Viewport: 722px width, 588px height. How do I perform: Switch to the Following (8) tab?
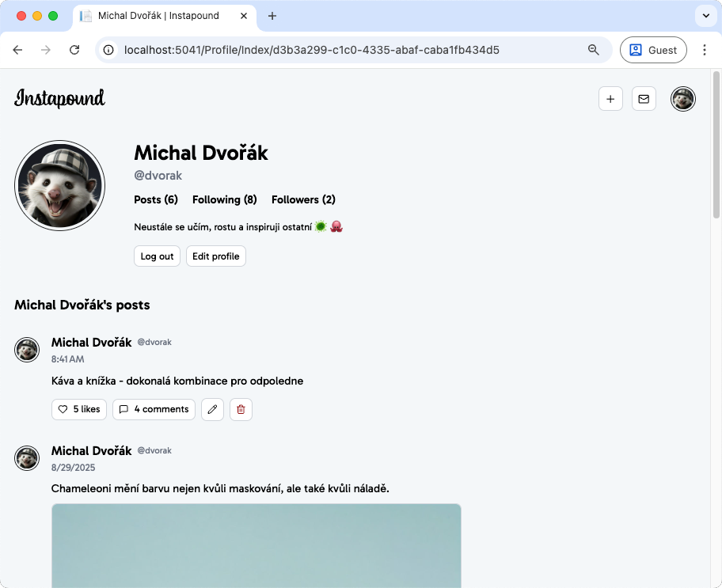[224, 199]
